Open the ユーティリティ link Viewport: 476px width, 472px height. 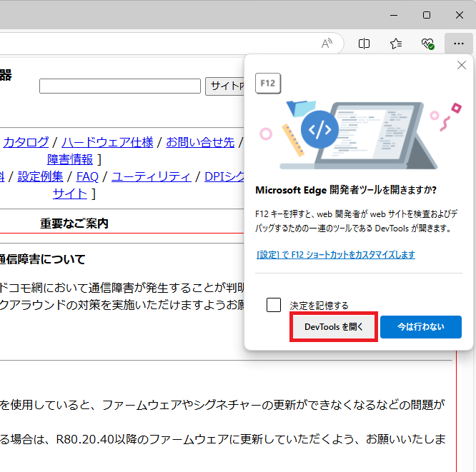click(151, 176)
